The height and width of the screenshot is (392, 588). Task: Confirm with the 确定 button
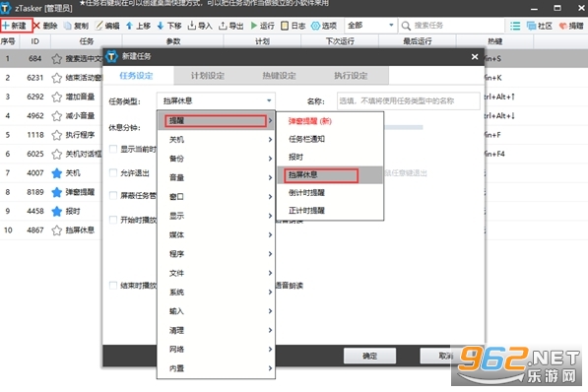click(369, 356)
